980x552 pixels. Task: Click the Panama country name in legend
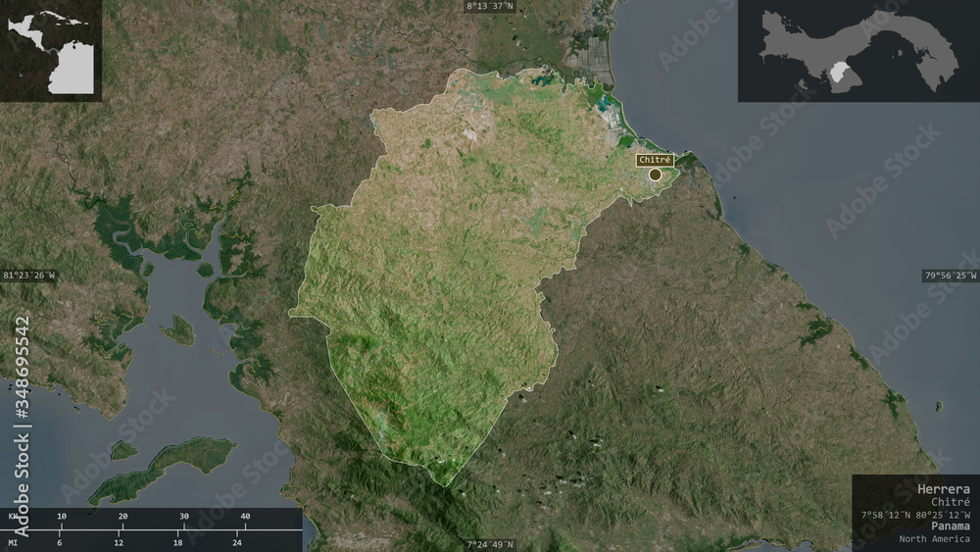[x=951, y=526]
